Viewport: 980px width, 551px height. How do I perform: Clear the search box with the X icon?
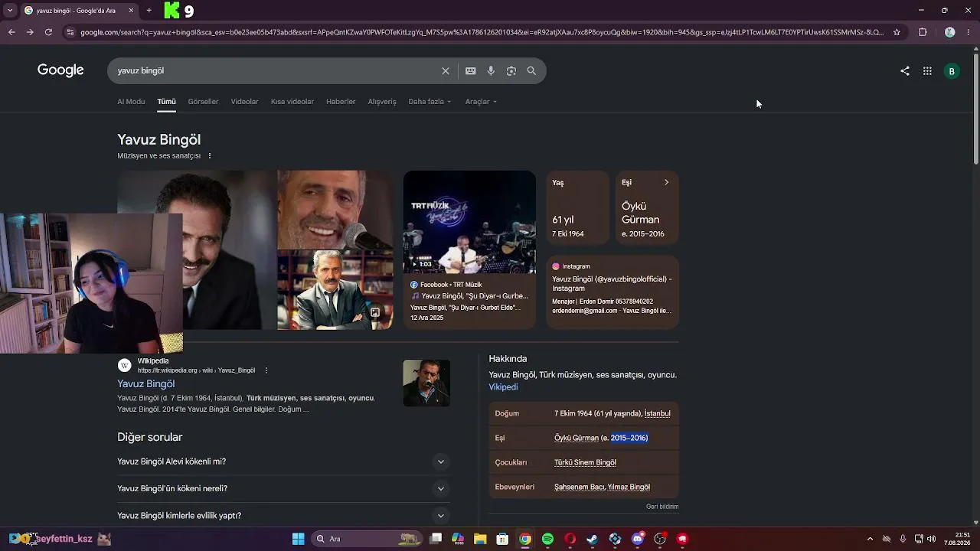[x=445, y=70]
